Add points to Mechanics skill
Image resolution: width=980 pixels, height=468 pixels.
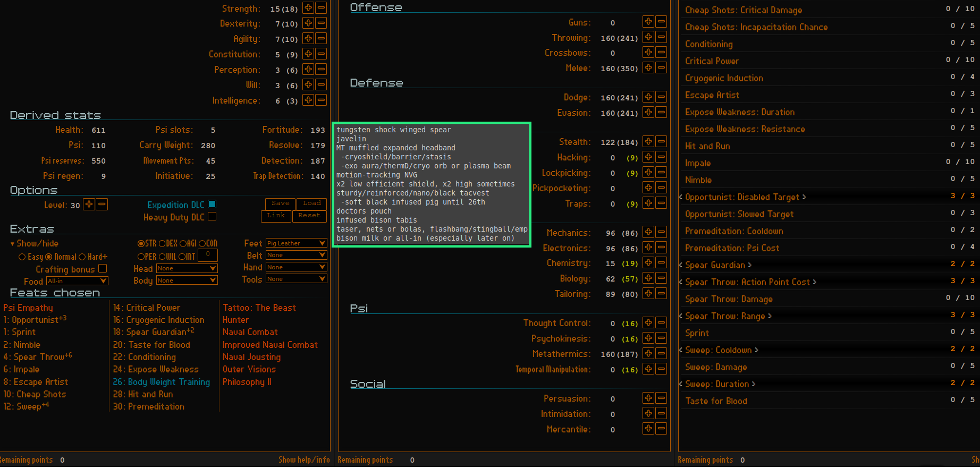point(648,233)
